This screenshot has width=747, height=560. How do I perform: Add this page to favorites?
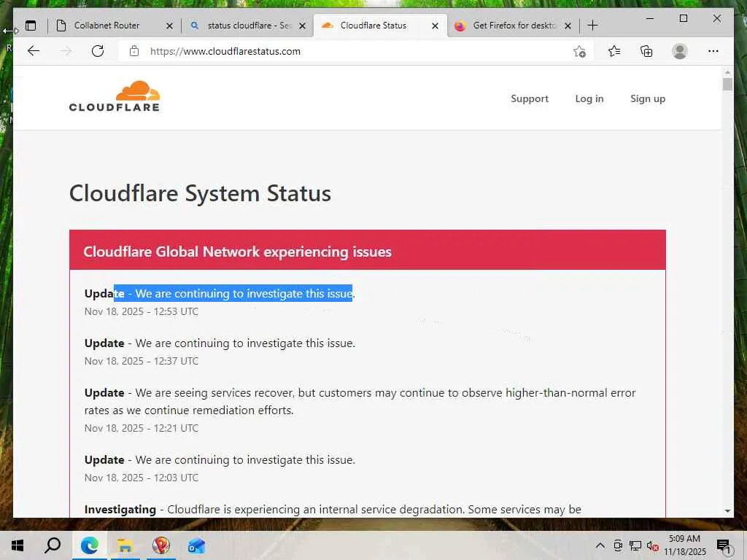point(579,52)
